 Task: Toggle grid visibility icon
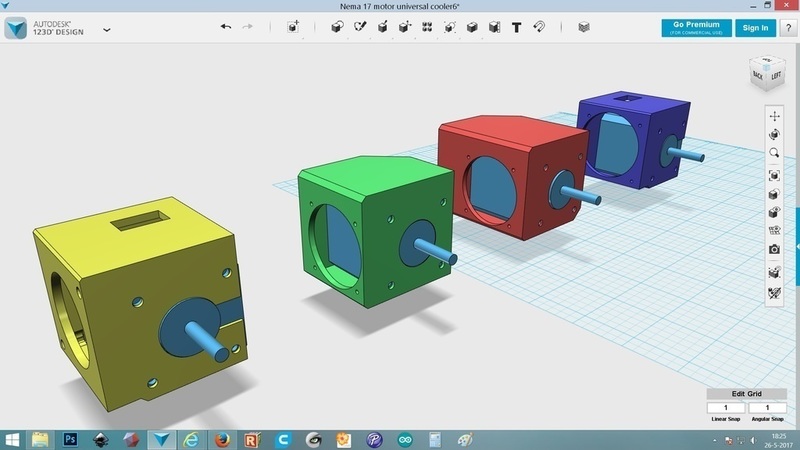(774, 230)
